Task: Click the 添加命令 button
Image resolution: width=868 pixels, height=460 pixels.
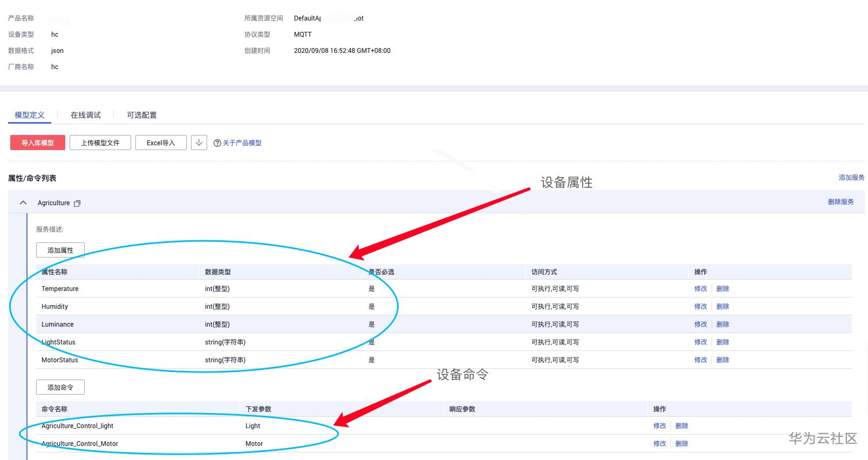Action: [x=60, y=388]
